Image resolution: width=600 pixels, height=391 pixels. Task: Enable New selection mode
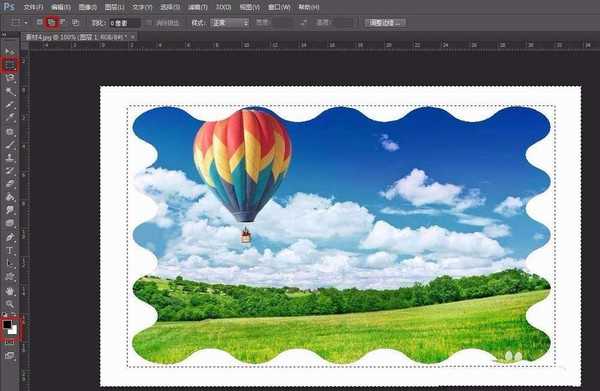pos(39,23)
